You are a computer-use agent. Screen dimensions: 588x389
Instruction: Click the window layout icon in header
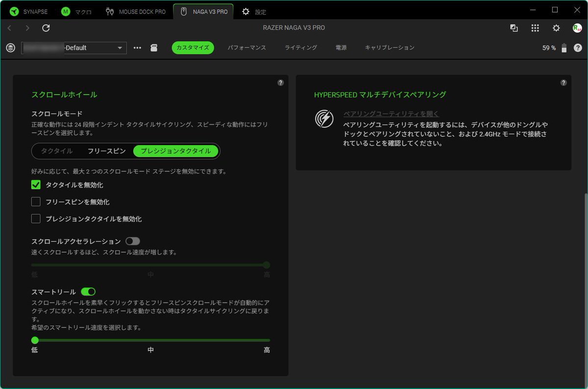[514, 28]
